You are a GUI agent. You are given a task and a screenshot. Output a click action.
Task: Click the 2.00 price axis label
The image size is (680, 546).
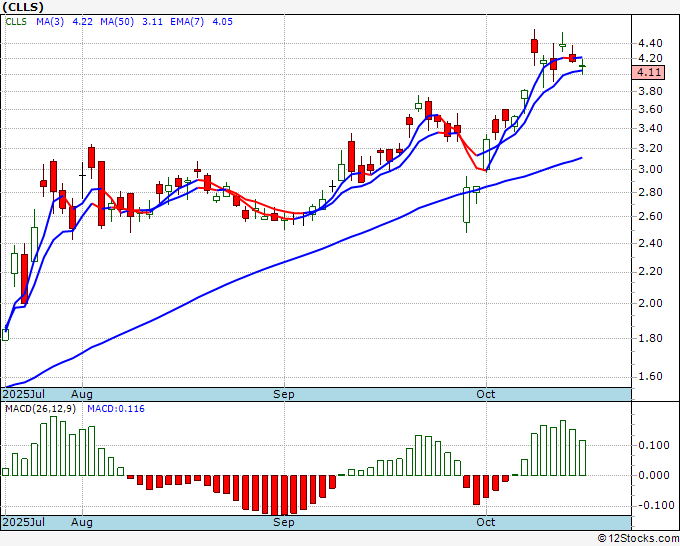coord(650,303)
